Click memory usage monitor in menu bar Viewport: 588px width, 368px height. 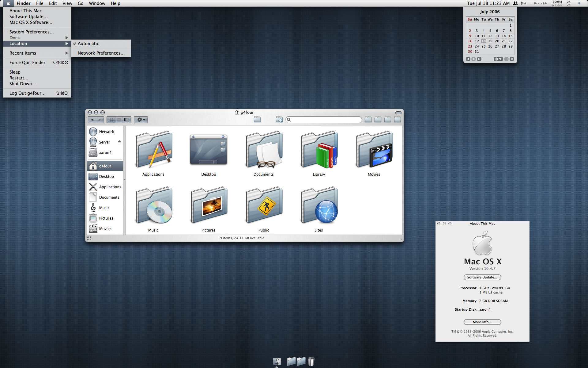tap(557, 3)
